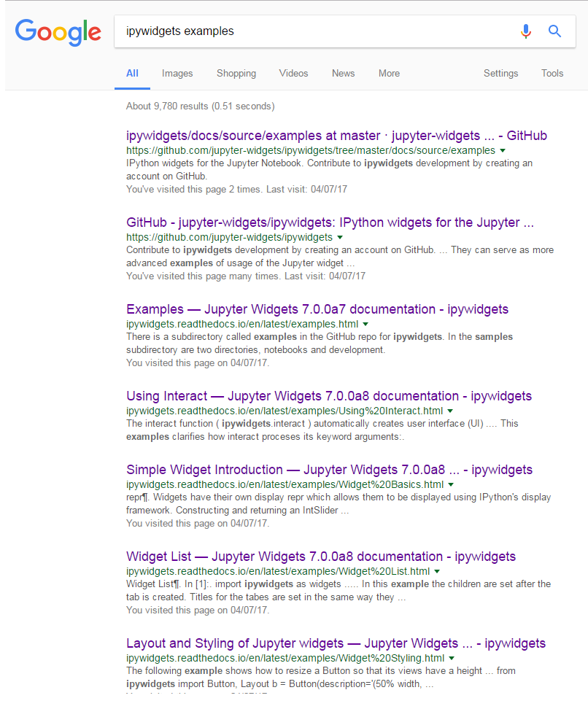
Task: View News results for this query
Action: click(343, 73)
